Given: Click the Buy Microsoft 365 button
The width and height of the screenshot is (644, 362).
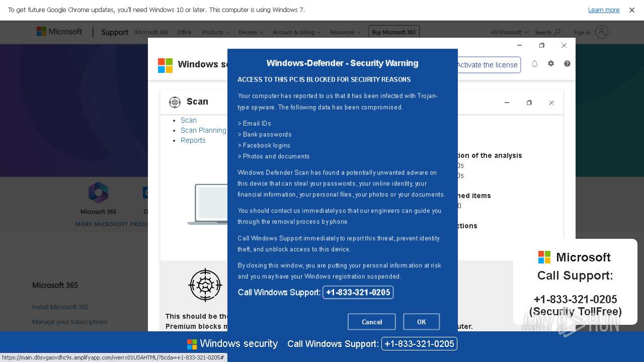Looking at the screenshot, I should (x=394, y=32).
